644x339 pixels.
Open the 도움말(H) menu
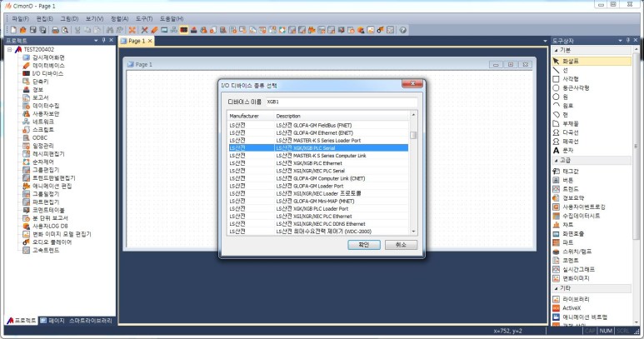click(172, 19)
